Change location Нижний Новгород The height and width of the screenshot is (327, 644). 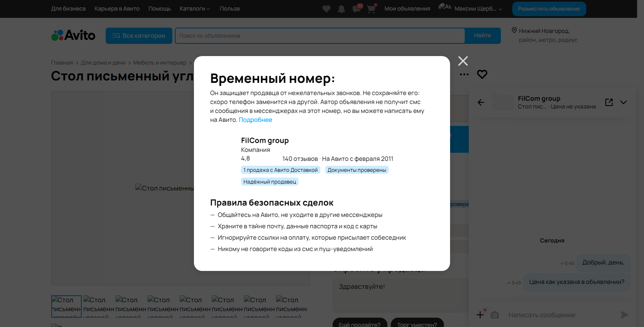click(544, 31)
